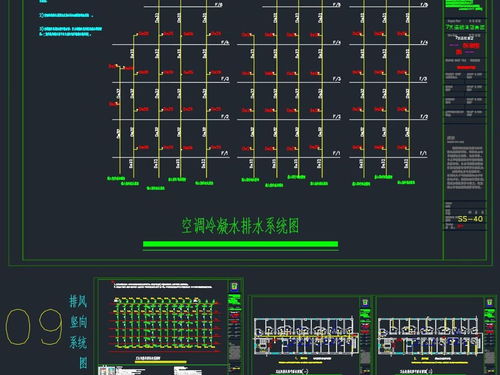The height and width of the screenshot is (375, 500).
Task: Click the yellow SS-40 drawing number
Action: [470, 219]
